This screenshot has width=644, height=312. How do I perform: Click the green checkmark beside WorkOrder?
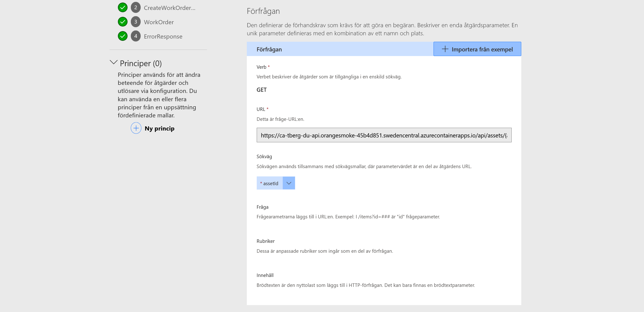tap(122, 22)
